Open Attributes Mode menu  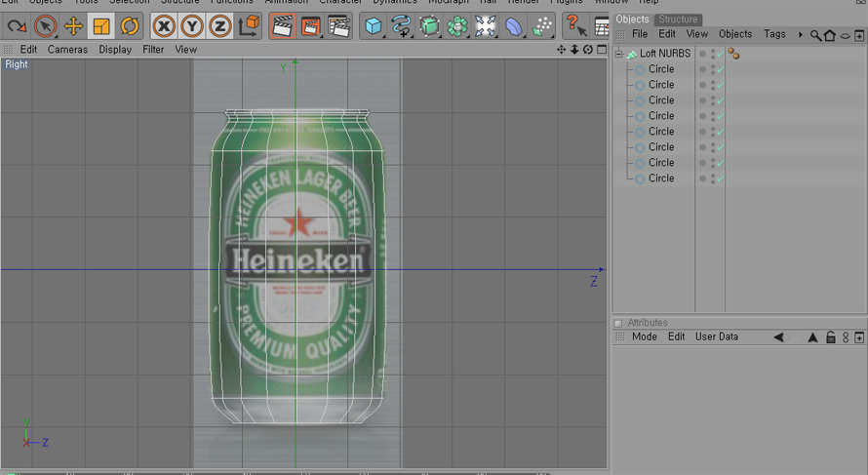(645, 336)
